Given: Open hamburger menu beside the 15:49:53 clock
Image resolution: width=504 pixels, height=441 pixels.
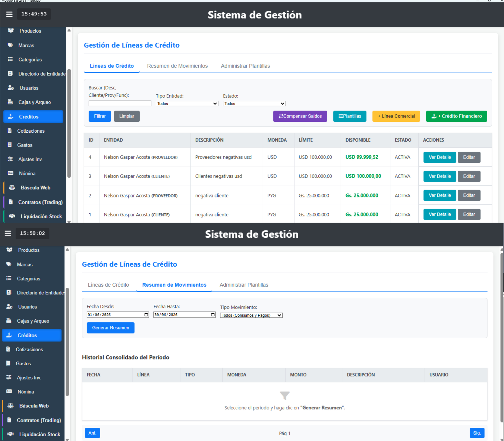Looking at the screenshot, I should point(9,14).
